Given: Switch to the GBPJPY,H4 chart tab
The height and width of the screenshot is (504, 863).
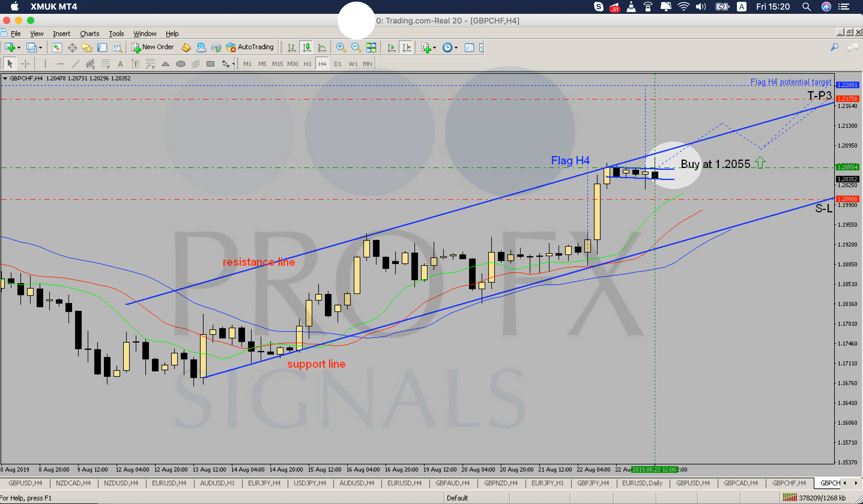Looking at the screenshot, I should [593, 483].
